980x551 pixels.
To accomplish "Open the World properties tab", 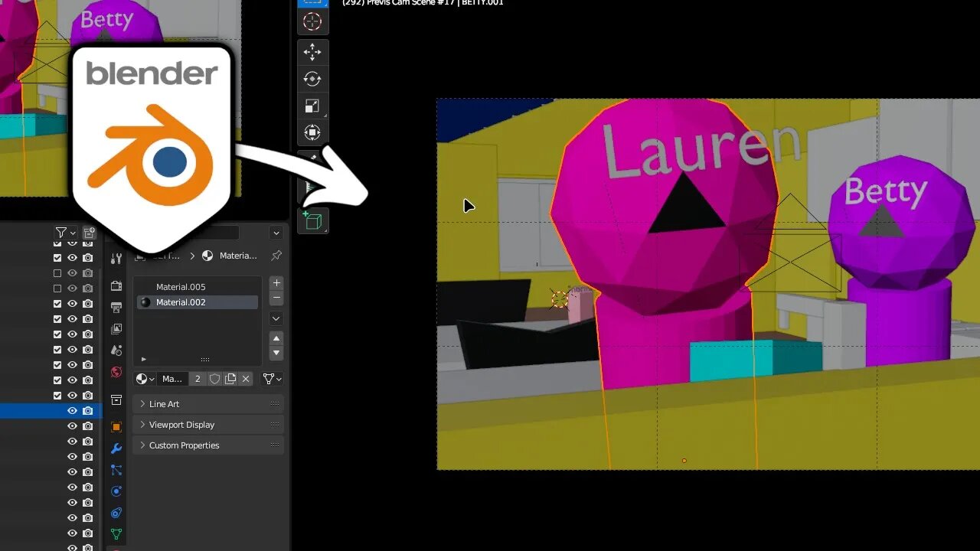I will click(116, 372).
